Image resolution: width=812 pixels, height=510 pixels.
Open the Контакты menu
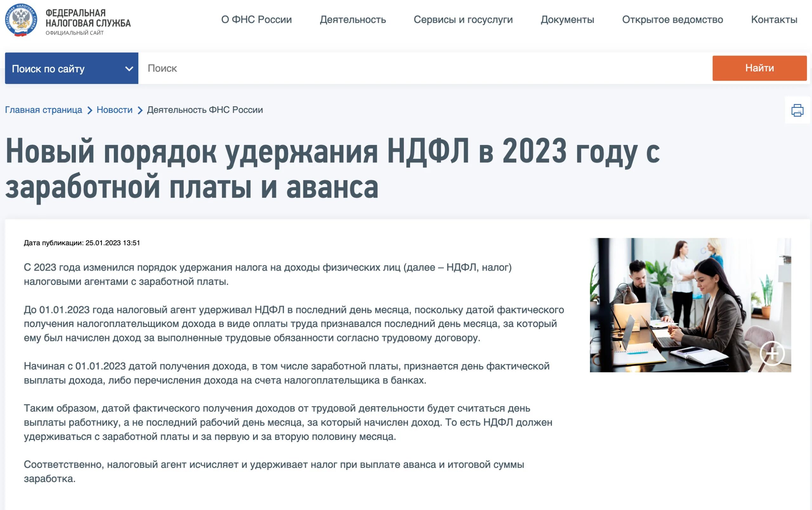774,20
